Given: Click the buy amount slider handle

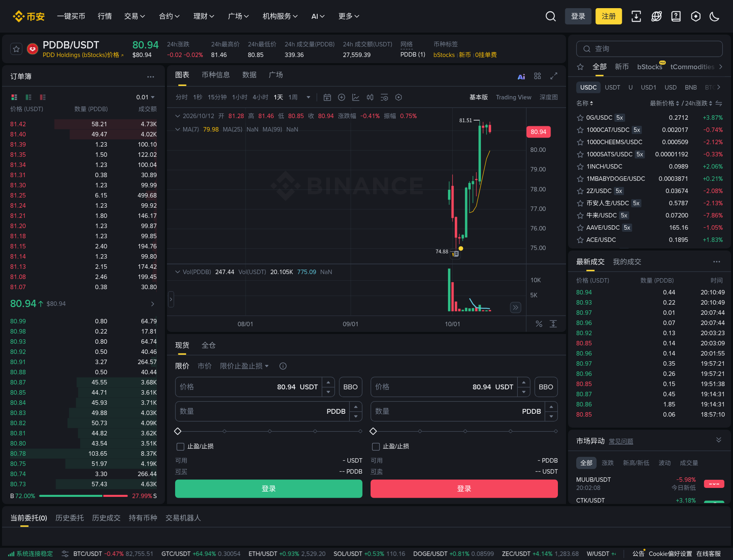Looking at the screenshot, I should pyautogui.click(x=178, y=431).
